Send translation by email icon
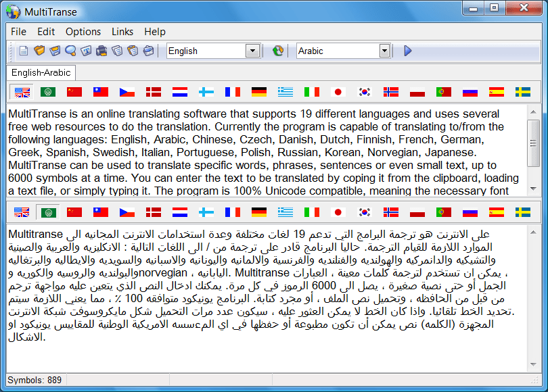 pyautogui.click(x=147, y=50)
